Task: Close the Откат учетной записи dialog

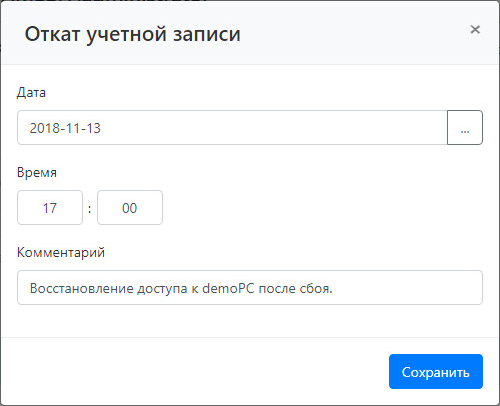Action: point(475,30)
